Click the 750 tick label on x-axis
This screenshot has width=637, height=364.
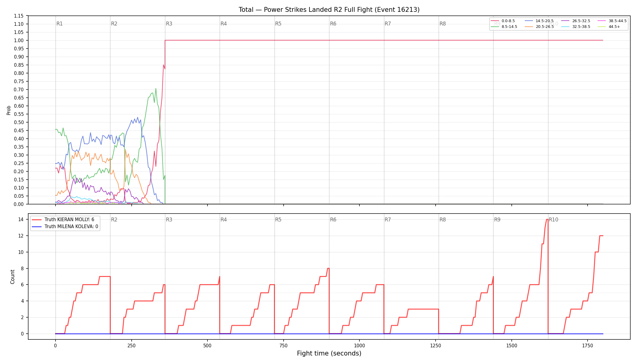tap(284, 345)
